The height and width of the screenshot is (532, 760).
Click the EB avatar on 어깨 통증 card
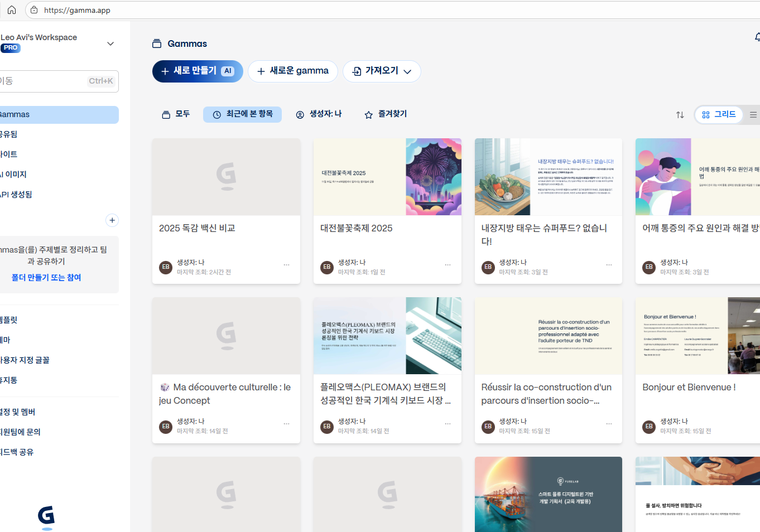tap(649, 267)
